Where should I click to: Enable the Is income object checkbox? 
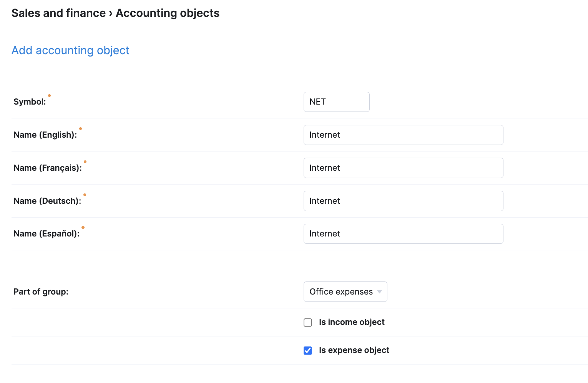click(x=308, y=323)
